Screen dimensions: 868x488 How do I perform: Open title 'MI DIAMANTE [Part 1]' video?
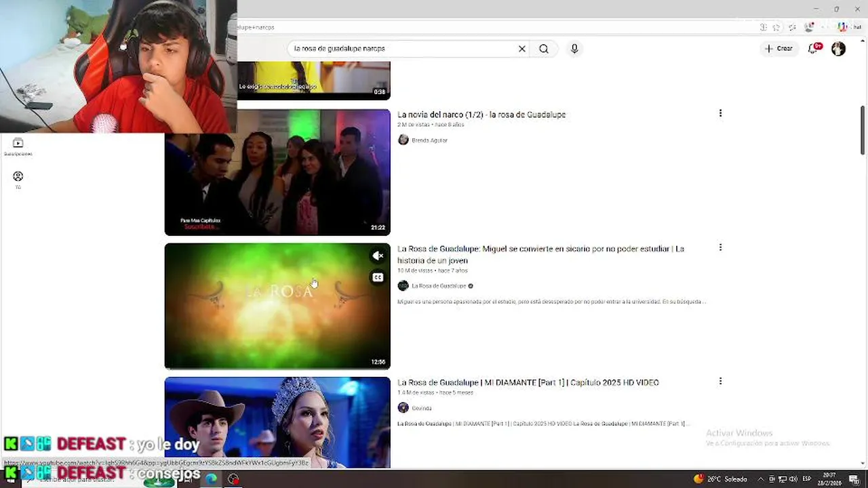528,383
